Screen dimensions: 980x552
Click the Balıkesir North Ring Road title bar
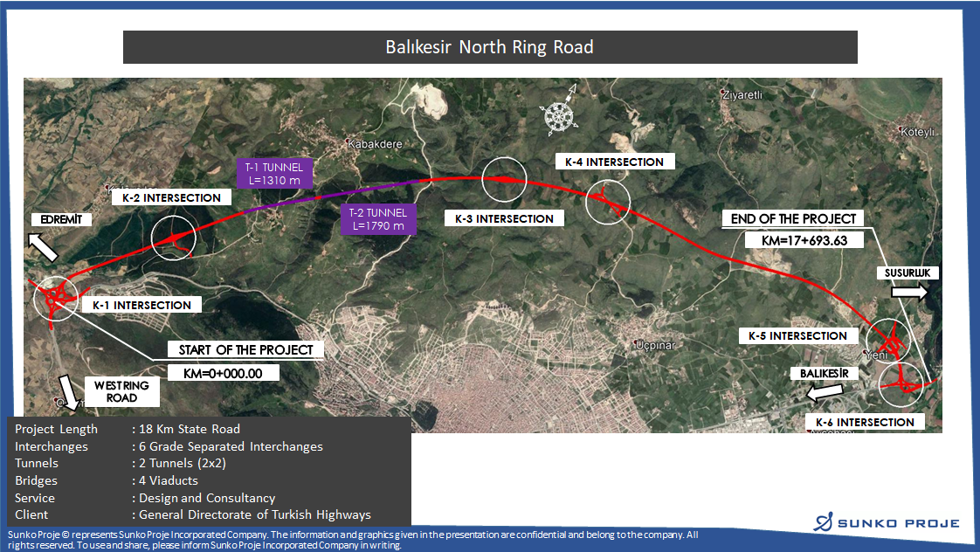(489, 47)
